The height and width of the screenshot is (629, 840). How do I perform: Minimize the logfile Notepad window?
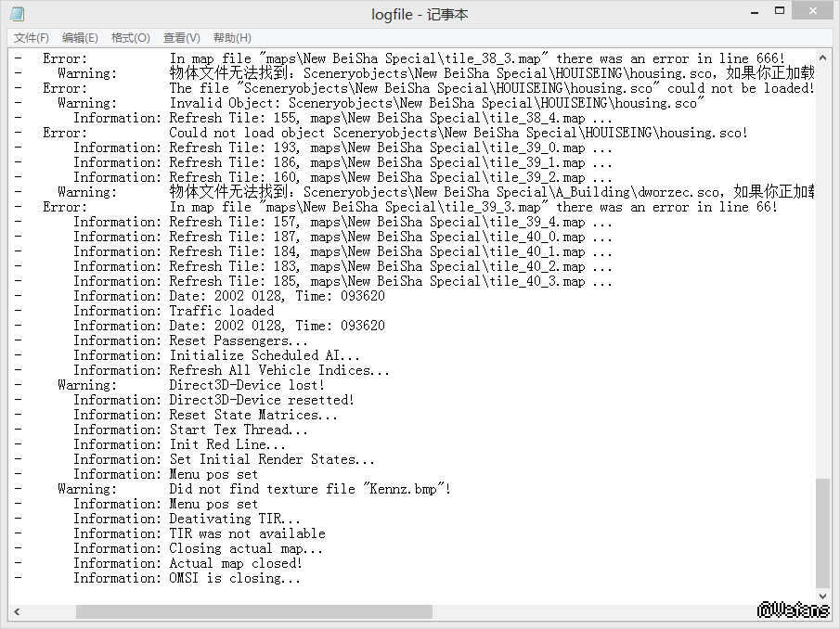coord(755,12)
